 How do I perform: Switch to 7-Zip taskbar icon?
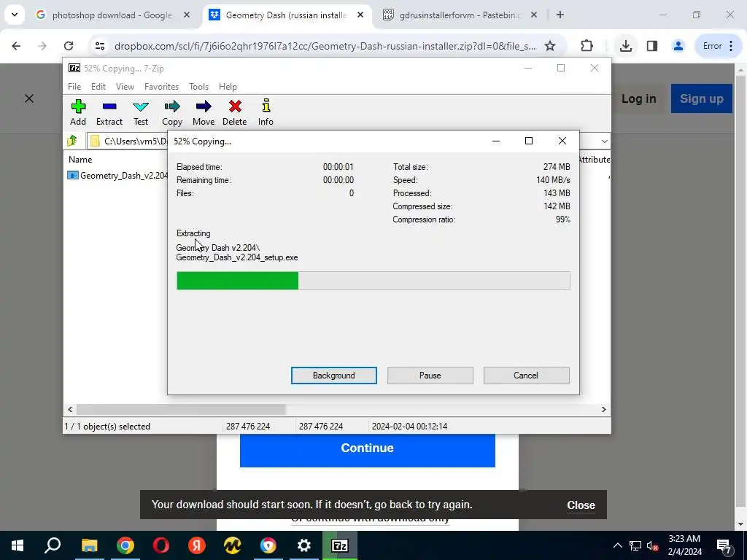[340, 545]
